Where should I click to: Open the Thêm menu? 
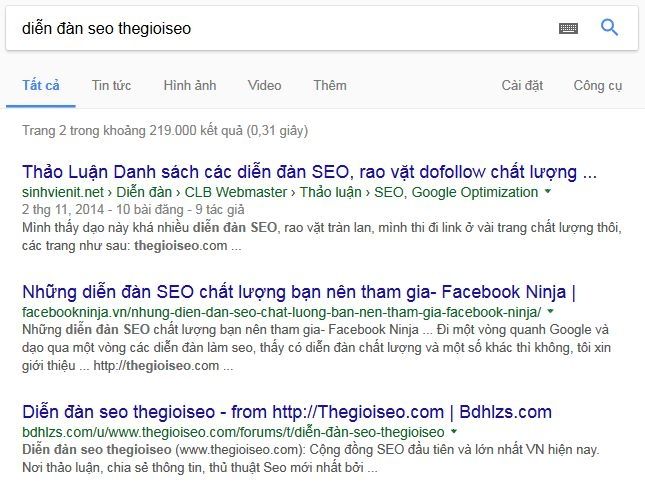(x=330, y=86)
